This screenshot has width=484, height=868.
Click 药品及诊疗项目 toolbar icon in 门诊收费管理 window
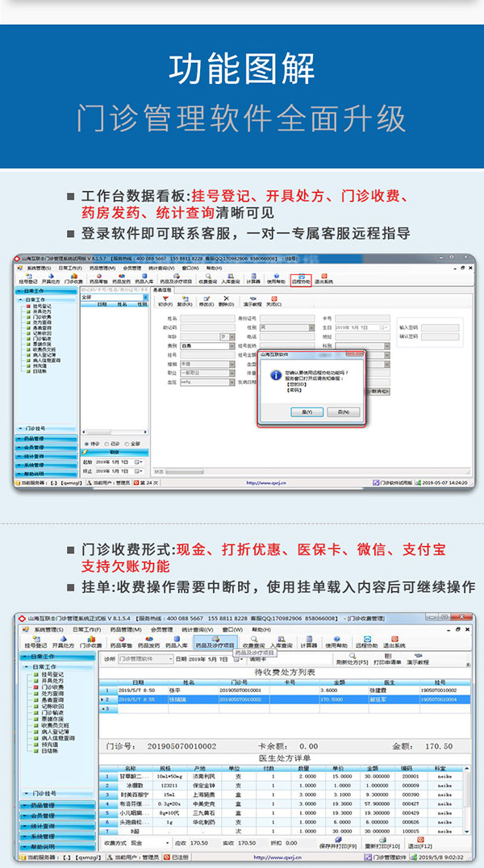pos(215,642)
